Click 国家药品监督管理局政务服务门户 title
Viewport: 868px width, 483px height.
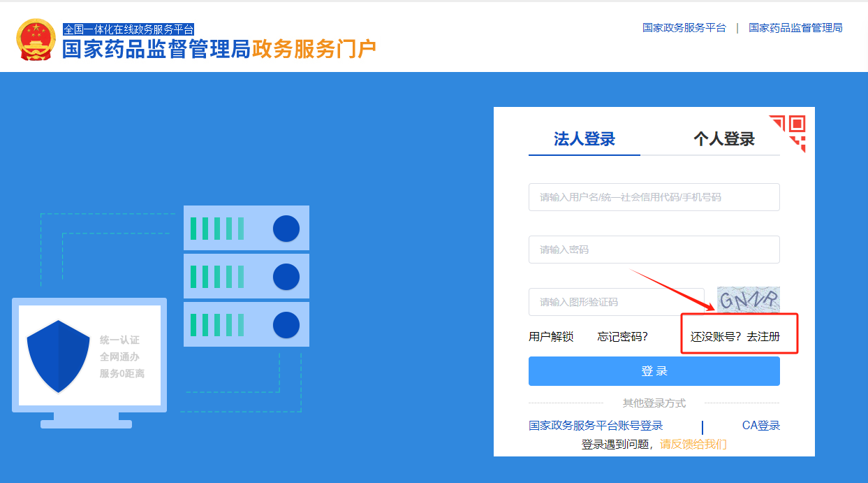pyautogui.click(x=219, y=49)
